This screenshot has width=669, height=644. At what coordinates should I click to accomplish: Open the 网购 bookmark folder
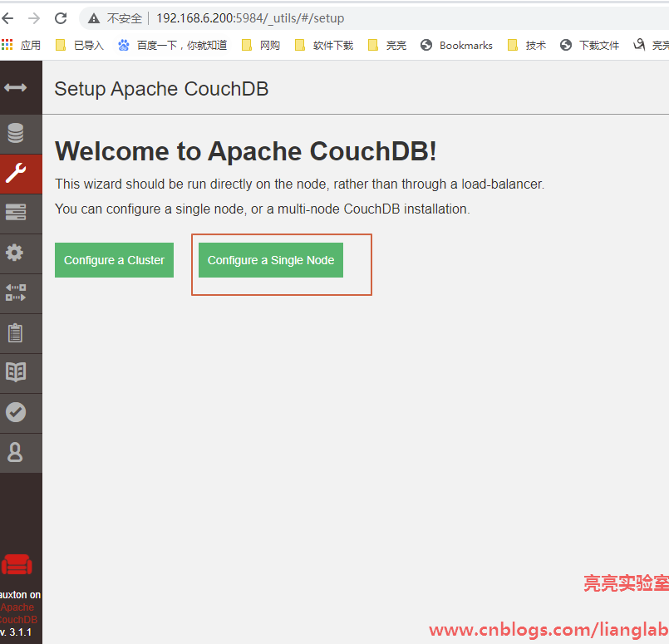point(261,45)
